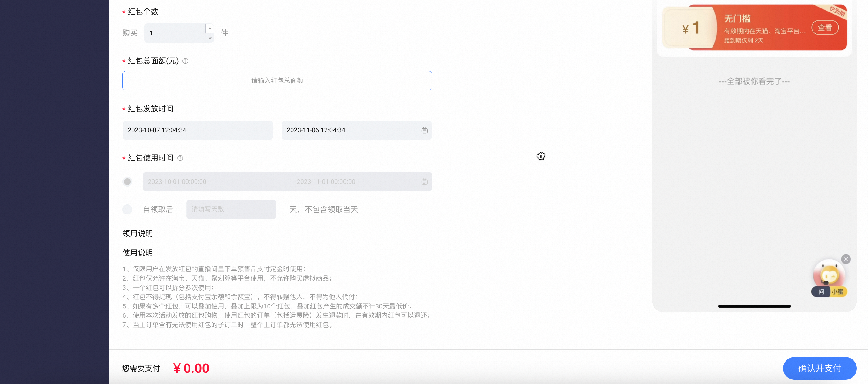Click the 红包发放时间 label
The height and width of the screenshot is (384, 868).
click(x=150, y=109)
